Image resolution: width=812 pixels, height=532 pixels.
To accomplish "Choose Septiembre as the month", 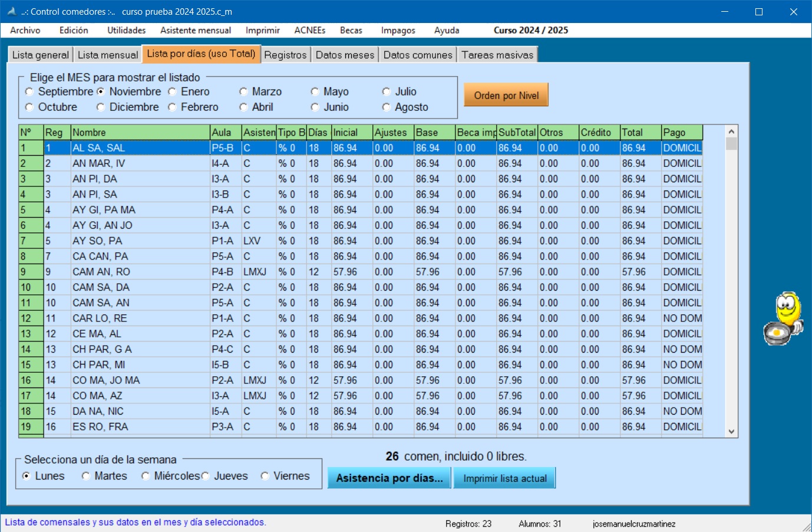I will pos(29,92).
